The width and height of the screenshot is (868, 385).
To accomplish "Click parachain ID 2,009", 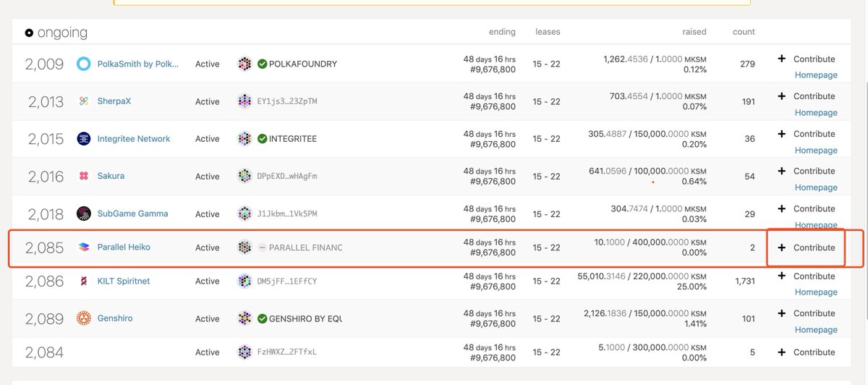I will pyautogui.click(x=45, y=64).
